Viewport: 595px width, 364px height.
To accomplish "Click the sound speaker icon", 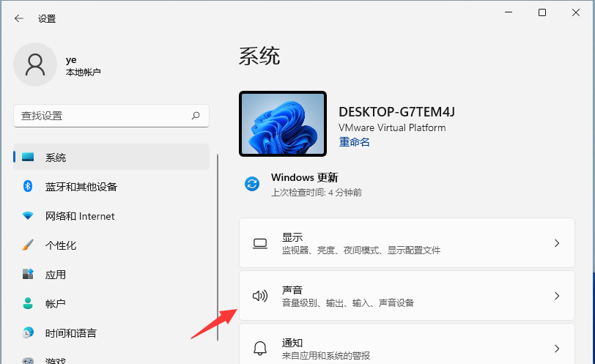I will click(259, 296).
